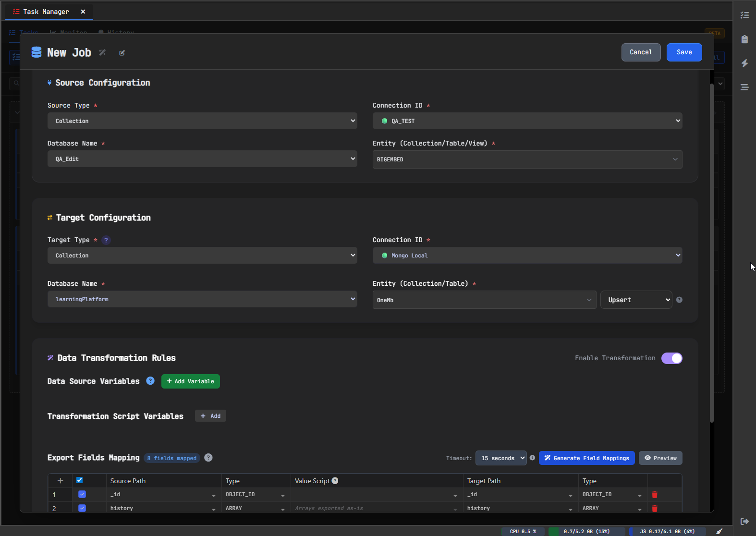
Task: Open target Entity OneMb dropdown
Action: tap(484, 300)
